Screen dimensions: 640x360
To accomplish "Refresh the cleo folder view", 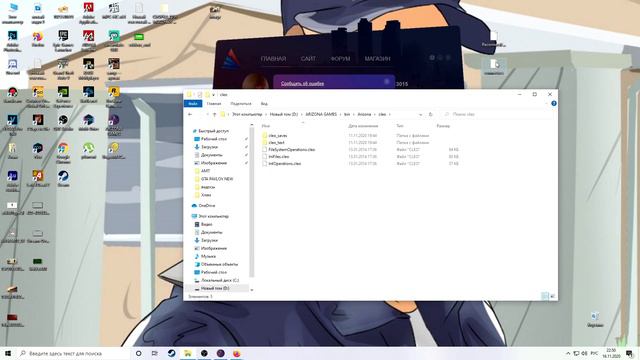I will pos(431,114).
